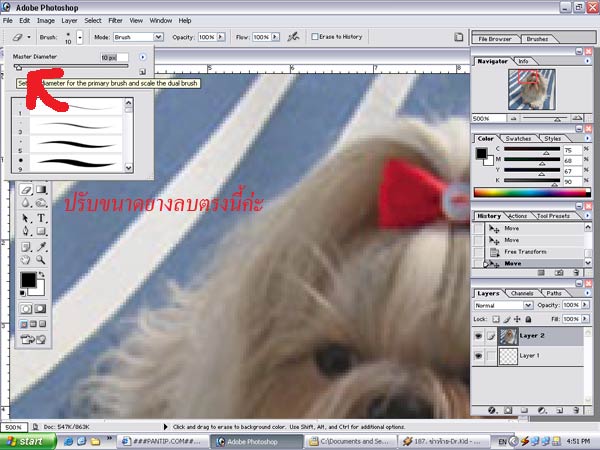Screen dimensions: 600x450
Task: Open the brush preset picker arrow
Action: click(80, 37)
